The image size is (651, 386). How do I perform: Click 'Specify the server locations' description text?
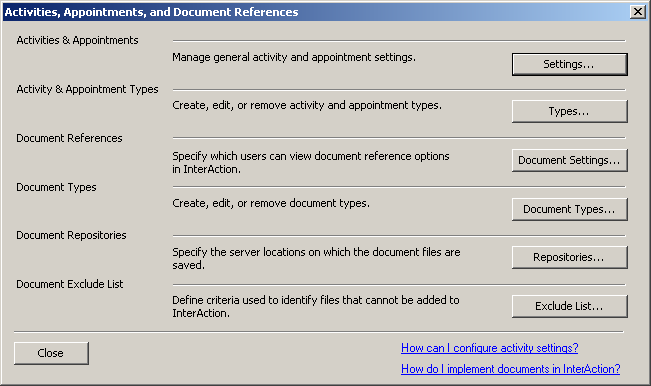(316, 259)
